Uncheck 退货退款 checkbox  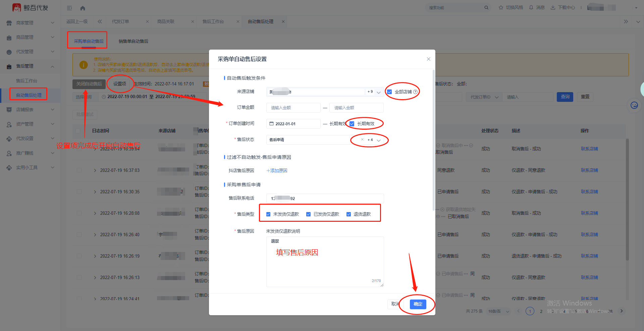point(348,214)
